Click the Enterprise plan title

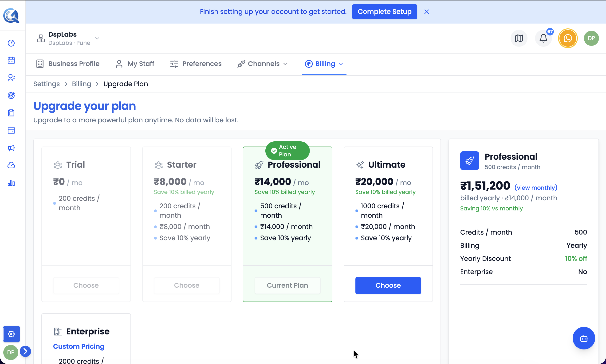tap(88, 332)
